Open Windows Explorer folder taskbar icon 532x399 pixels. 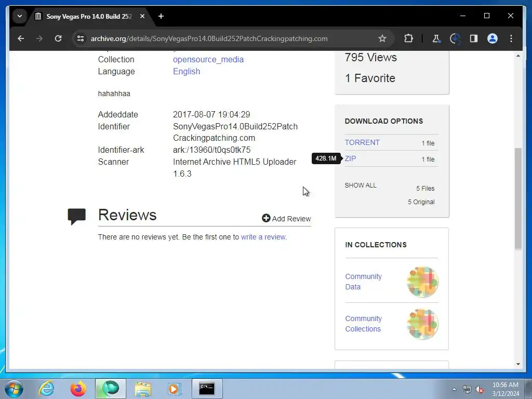(143, 389)
